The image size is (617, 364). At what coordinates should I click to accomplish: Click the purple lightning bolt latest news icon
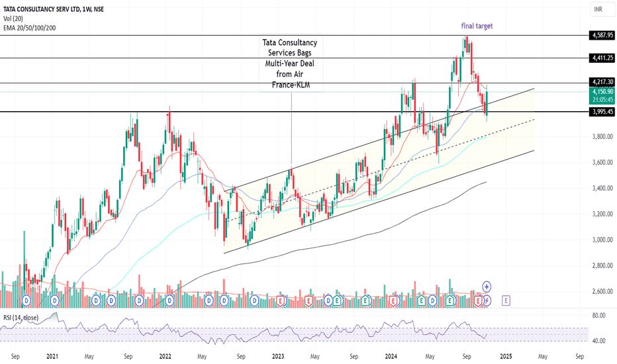[487, 301]
